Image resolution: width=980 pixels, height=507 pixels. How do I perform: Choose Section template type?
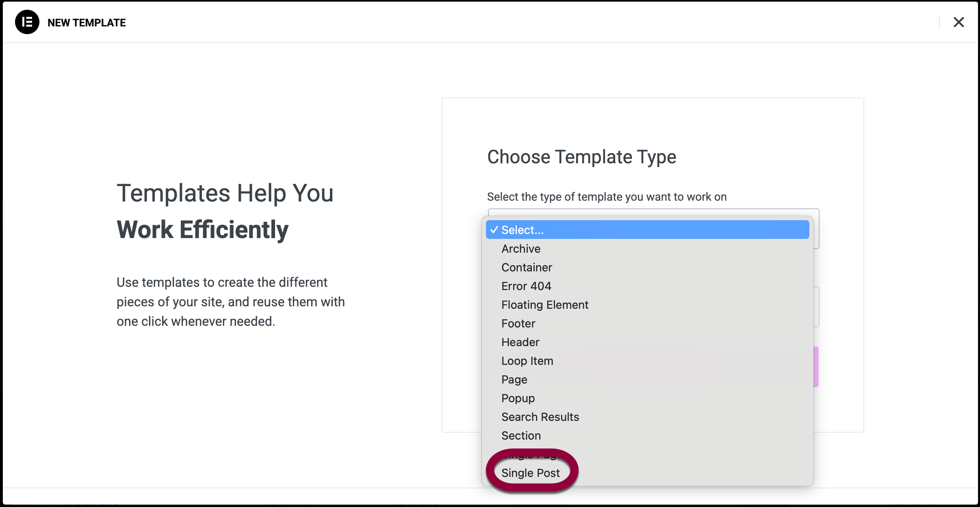[521, 435]
